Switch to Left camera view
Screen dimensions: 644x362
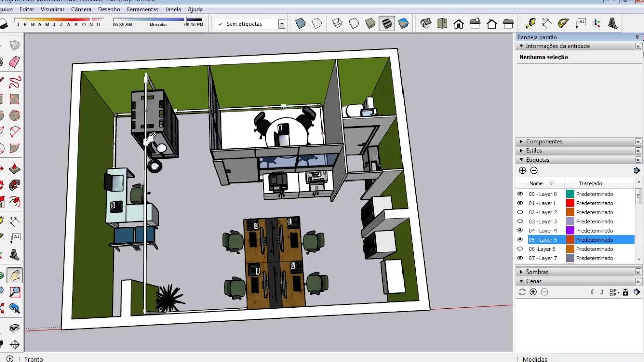pos(508,23)
